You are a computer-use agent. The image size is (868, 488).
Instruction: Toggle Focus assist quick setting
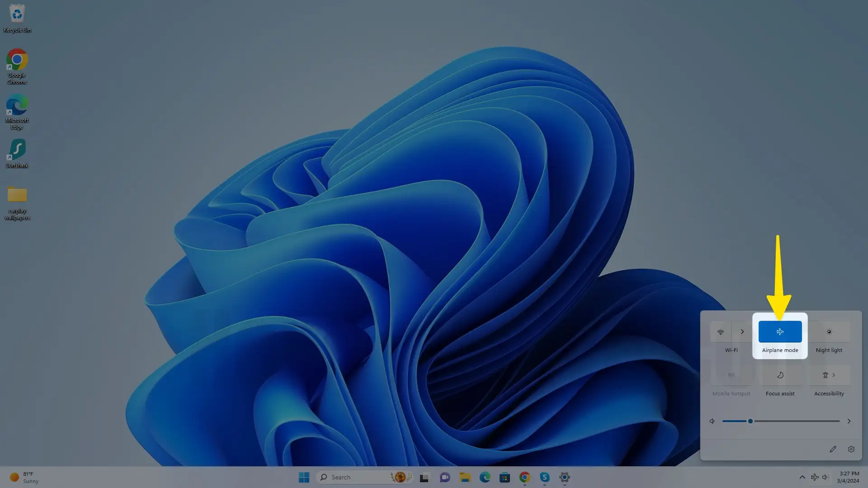[x=780, y=375]
